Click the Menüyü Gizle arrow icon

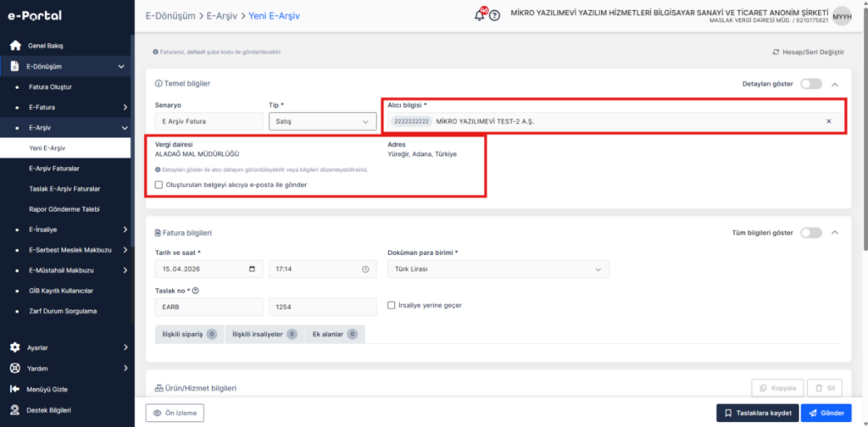[x=15, y=390]
